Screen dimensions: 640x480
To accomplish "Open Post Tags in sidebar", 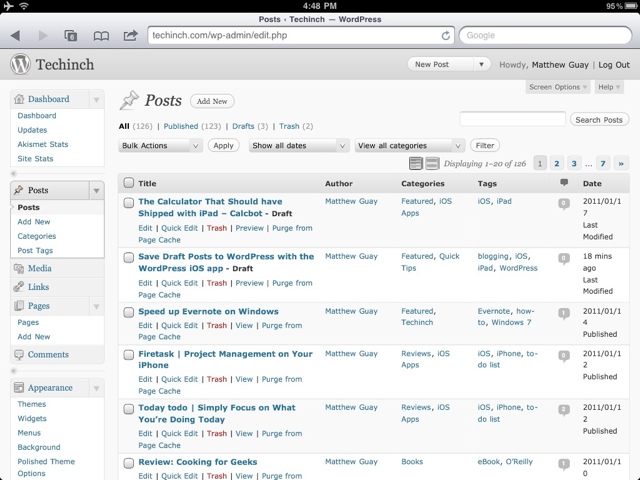I will pyautogui.click(x=35, y=250).
